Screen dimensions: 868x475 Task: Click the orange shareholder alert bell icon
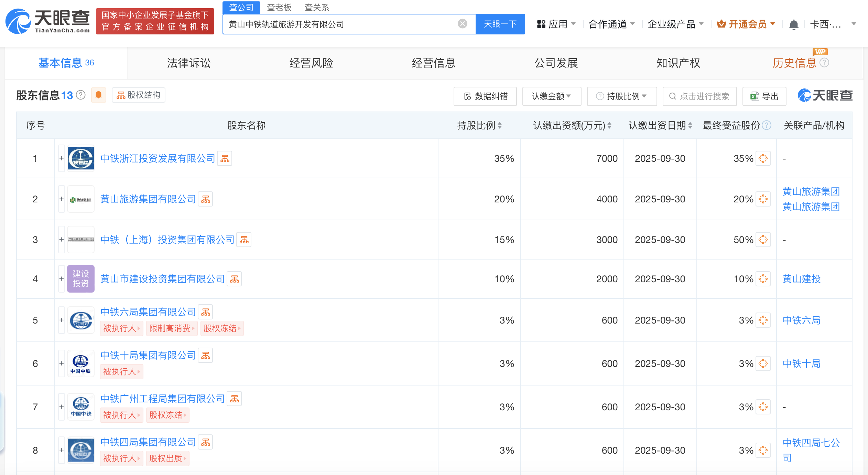coord(98,95)
